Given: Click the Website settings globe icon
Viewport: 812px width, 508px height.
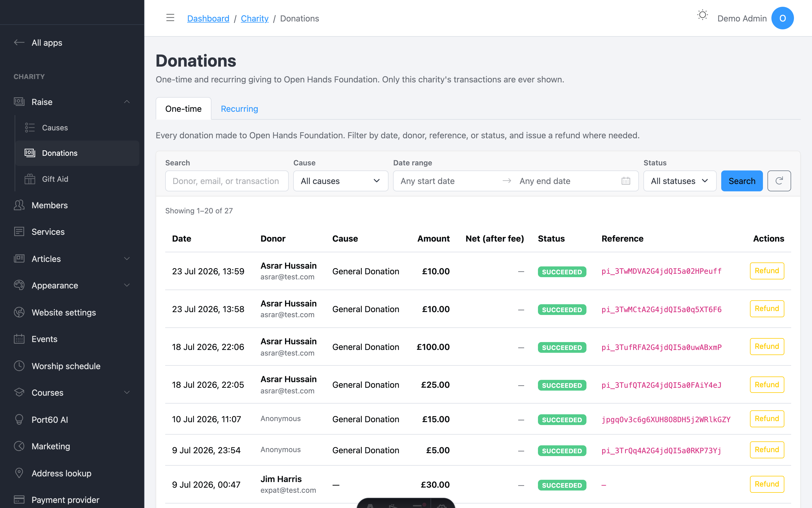Looking at the screenshot, I should (19, 312).
